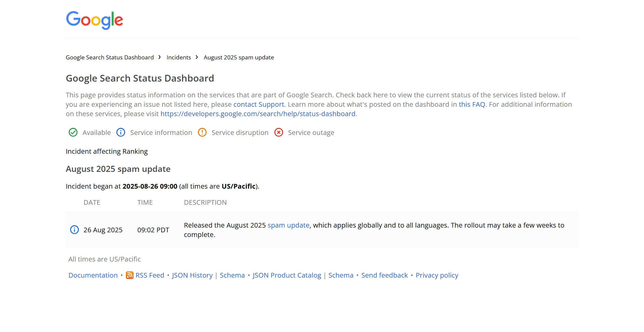Click the DATE column header
The width and height of the screenshot is (644, 332).
pyautogui.click(x=92, y=202)
